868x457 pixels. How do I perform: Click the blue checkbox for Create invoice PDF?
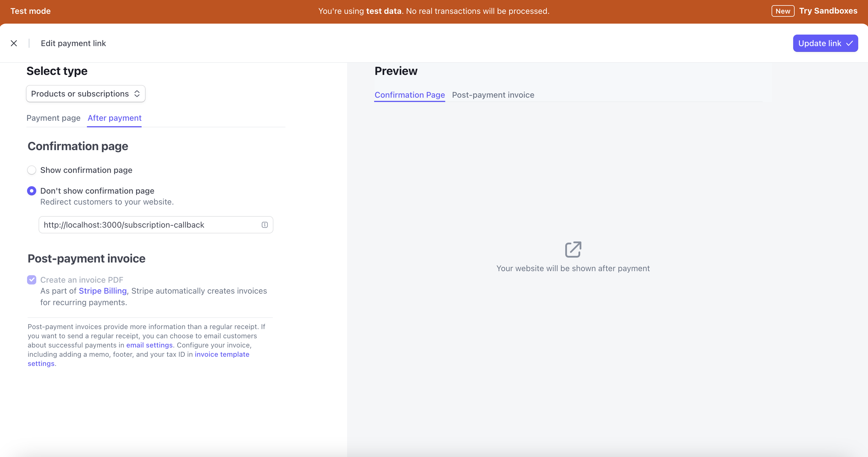point(32,280)
